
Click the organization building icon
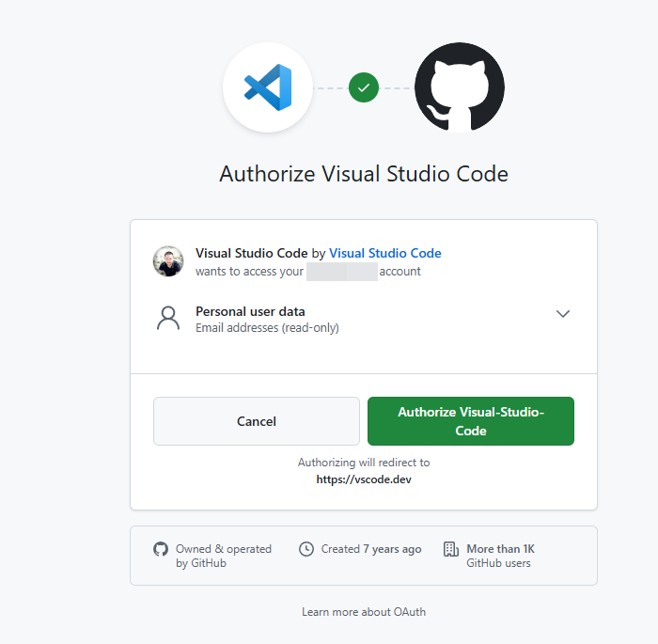coord(450,549)
